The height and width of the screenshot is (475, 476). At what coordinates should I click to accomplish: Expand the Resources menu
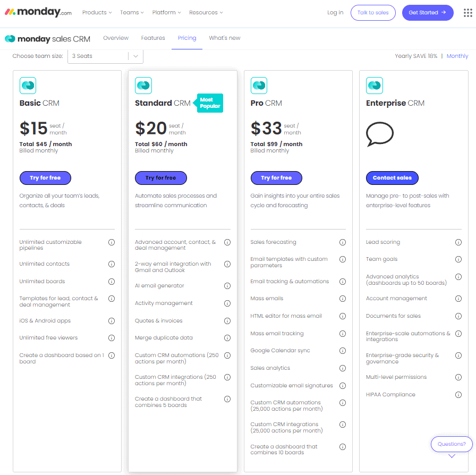point(206,12)
